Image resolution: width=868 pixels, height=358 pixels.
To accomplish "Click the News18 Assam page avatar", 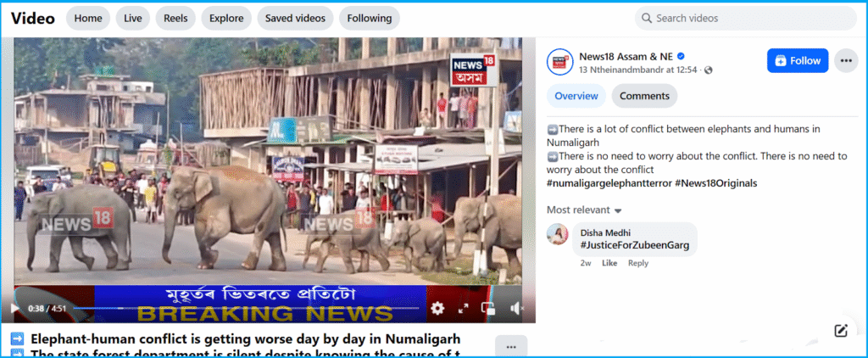I will 559,61.
